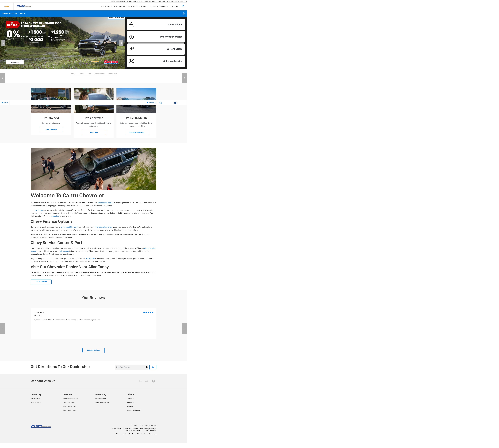
Task: Open Consumer Request Portal footer link
Action: [134, 431]
